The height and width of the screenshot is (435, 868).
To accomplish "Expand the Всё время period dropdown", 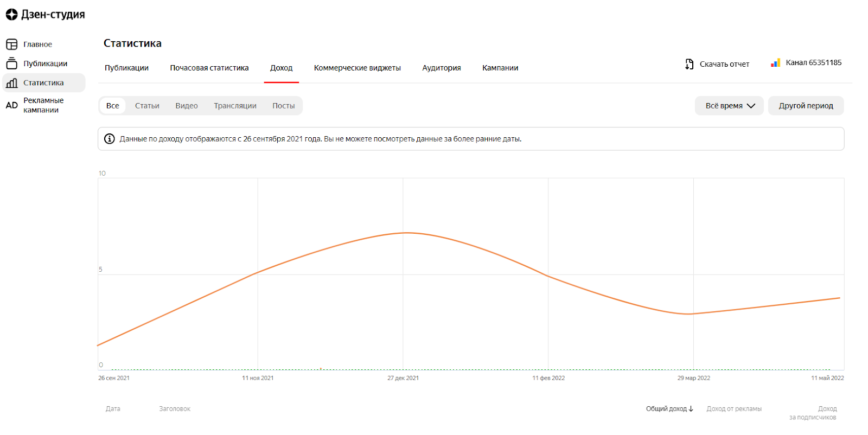I will click(x=729, y=106).
